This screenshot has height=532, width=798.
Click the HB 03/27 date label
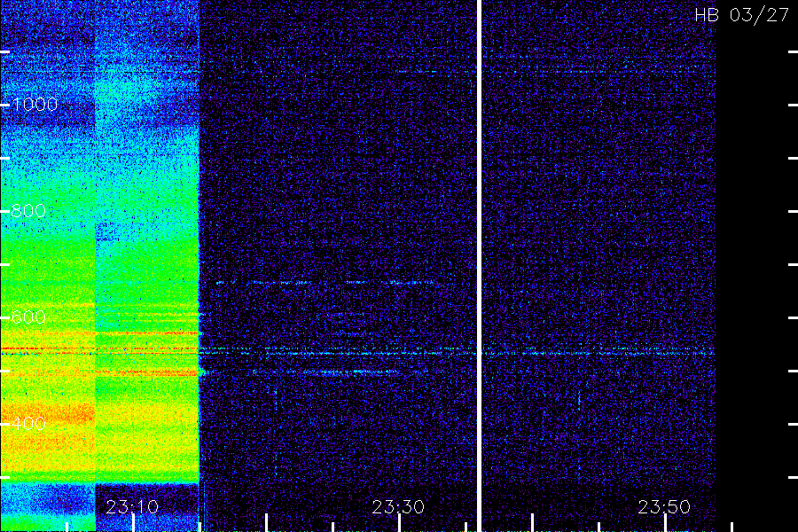point(742,15)
